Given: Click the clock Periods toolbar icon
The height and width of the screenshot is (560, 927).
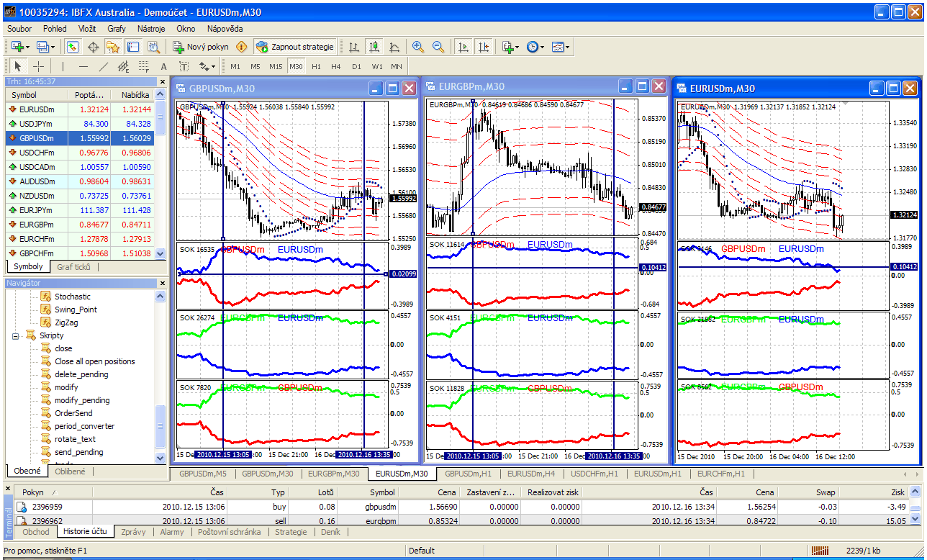Looking at the screenshot, I should [x=532, y=47].
